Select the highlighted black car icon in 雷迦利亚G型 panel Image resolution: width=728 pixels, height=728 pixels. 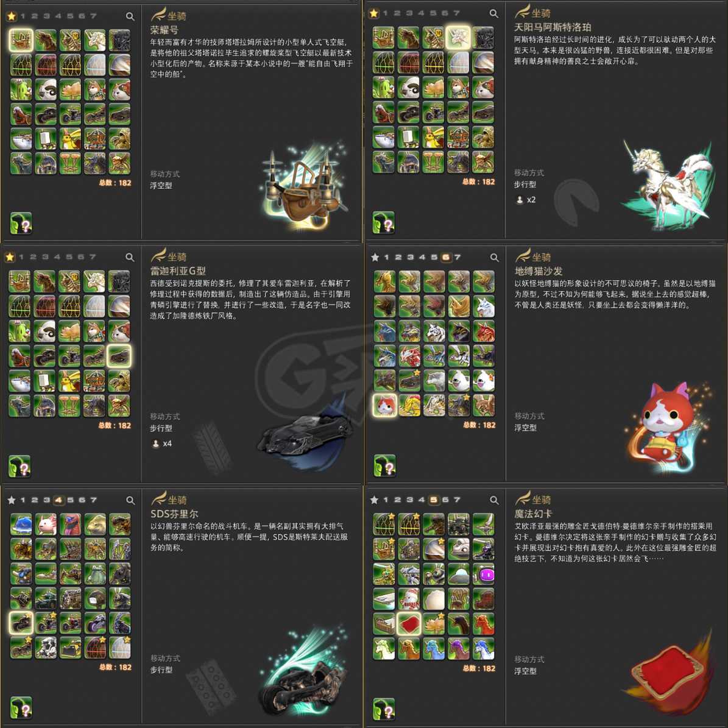119,356
